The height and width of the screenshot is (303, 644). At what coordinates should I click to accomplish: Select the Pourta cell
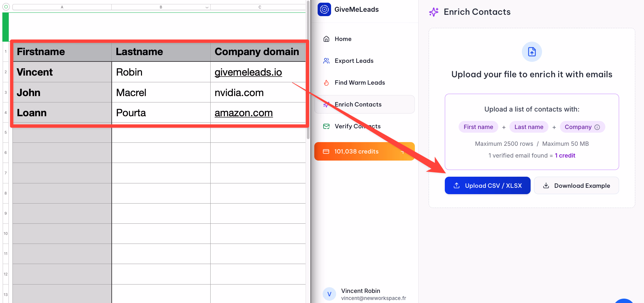[161, 113]
